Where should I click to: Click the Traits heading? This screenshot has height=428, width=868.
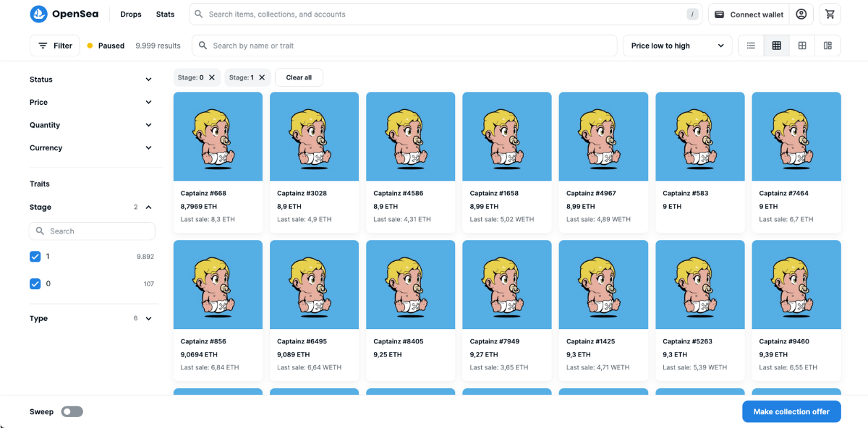pyautogui.click(x=40, y=184)
